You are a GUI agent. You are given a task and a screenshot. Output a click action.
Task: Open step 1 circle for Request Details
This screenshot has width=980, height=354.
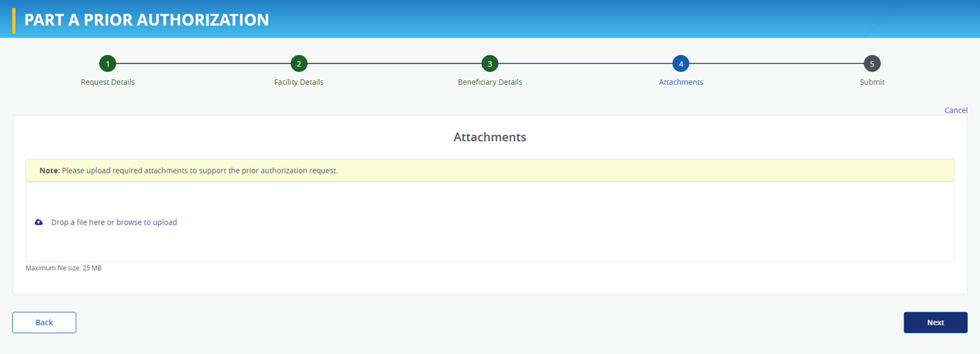[108, 64]
